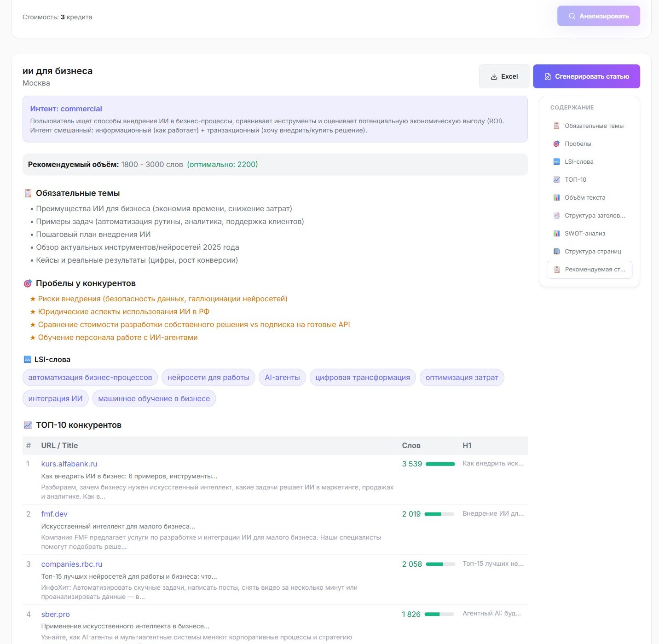Click word-count bar for sber.pro

[x=439, y=614]
